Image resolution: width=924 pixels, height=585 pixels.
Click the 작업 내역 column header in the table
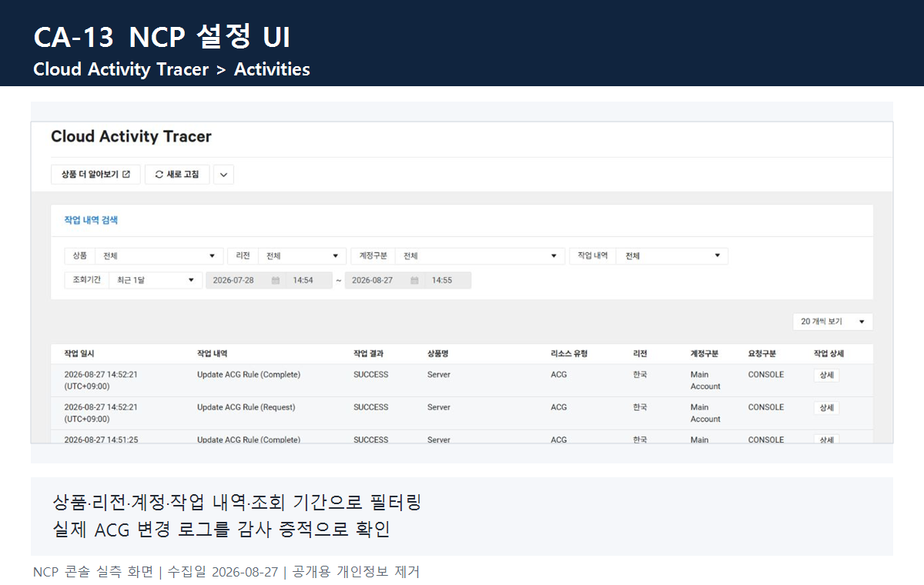(x=213, y=354)
